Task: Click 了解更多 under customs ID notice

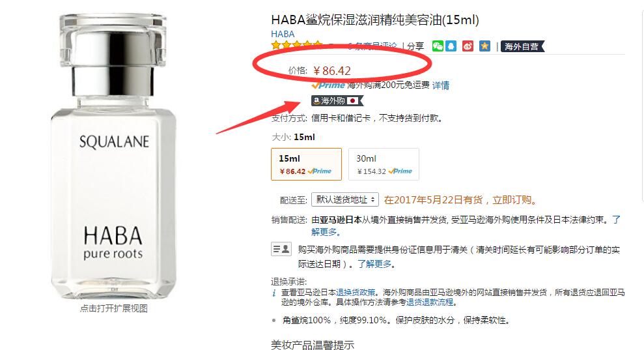Action: 374,263
